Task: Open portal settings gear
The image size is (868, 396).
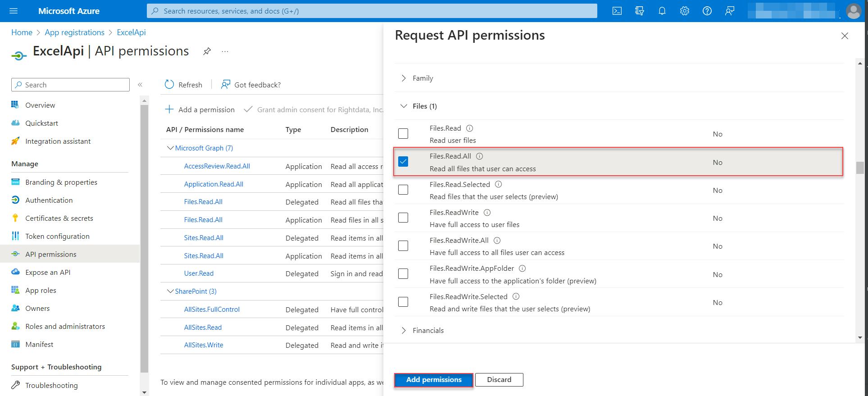Action: click(685, 11)
